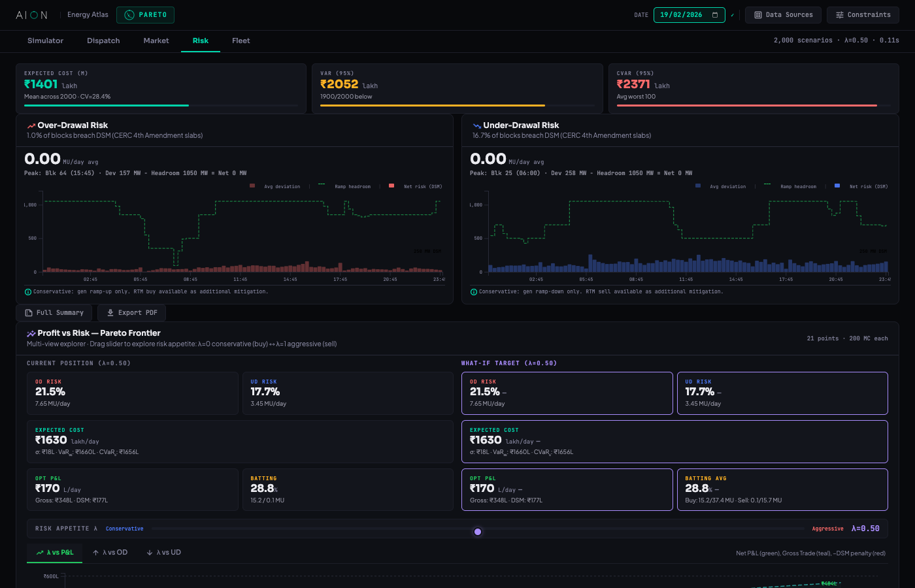915x588 pixels.
Task: Switch to the Fleet tab
Action: click(x=241, y=40)
